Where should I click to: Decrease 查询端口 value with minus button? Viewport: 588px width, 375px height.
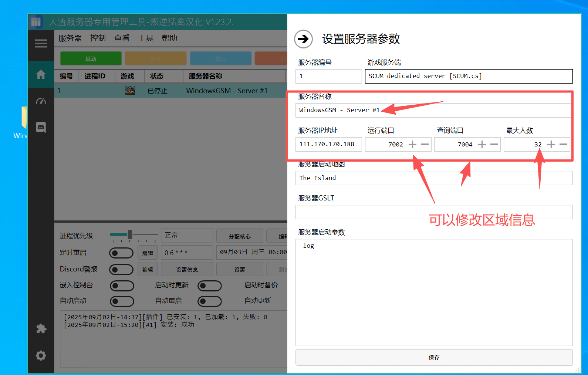tap(494, 145)
